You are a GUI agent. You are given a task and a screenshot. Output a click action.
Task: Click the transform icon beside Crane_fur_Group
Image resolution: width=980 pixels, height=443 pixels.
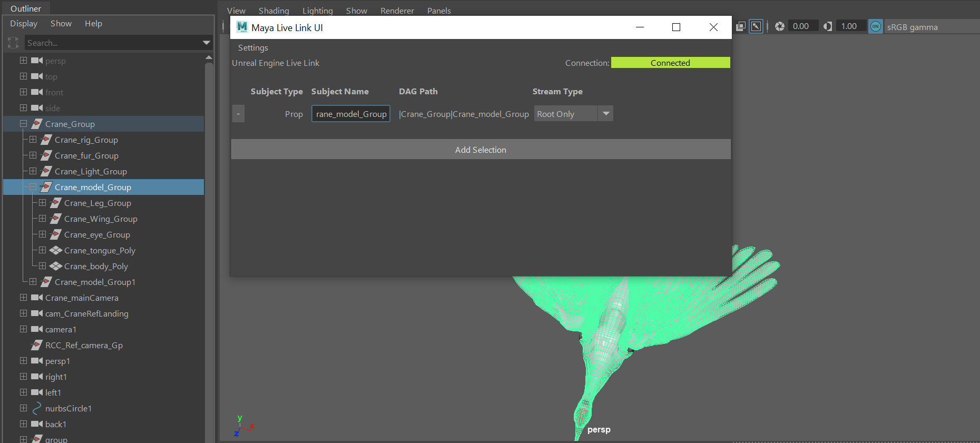coord(46,155)
